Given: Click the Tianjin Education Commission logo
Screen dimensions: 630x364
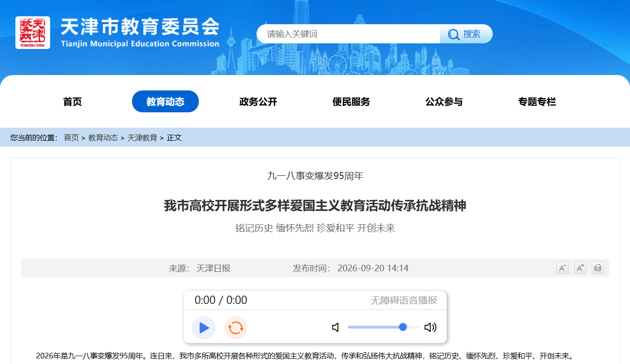Looking at the screenshot, I should click(33, 33).
